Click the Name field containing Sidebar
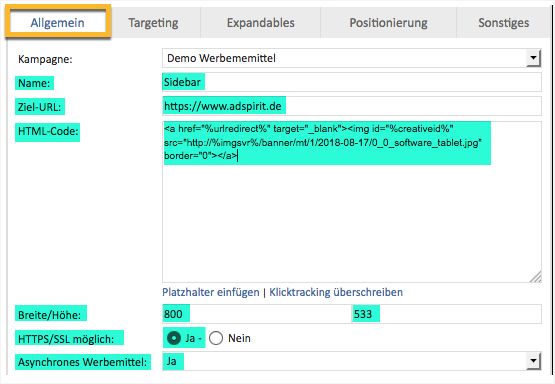 (351, 82)
